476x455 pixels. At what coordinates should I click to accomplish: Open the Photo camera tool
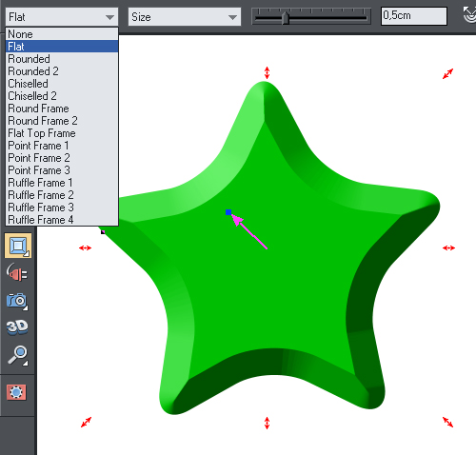click(x=17, y=300)
